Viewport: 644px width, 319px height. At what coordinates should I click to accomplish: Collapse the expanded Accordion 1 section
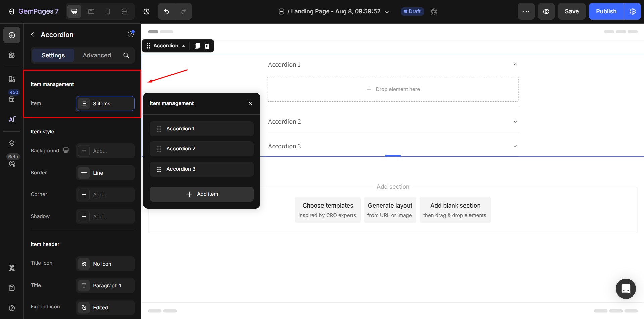pos(515,64)
